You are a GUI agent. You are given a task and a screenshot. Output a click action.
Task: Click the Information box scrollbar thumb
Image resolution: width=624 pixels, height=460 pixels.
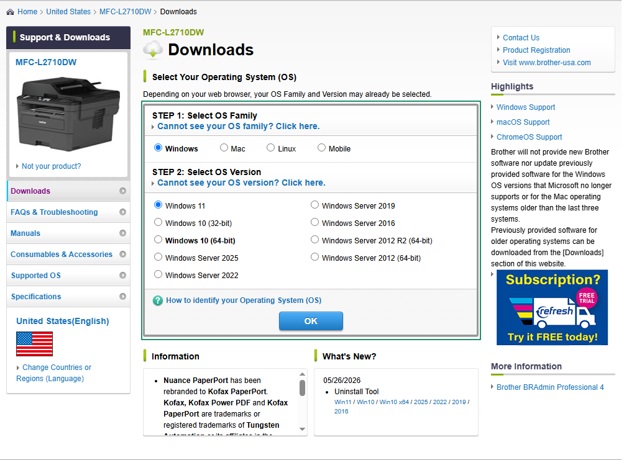[302, 388]
